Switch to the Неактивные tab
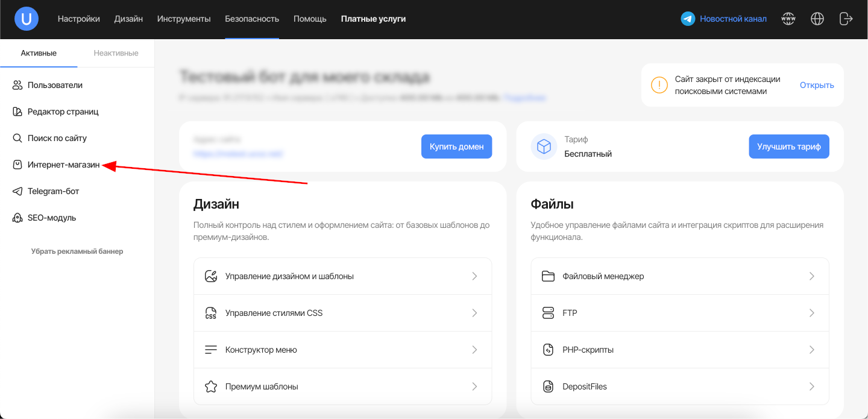This screenshot has width=868, height=419. click(x=116, y=53)
